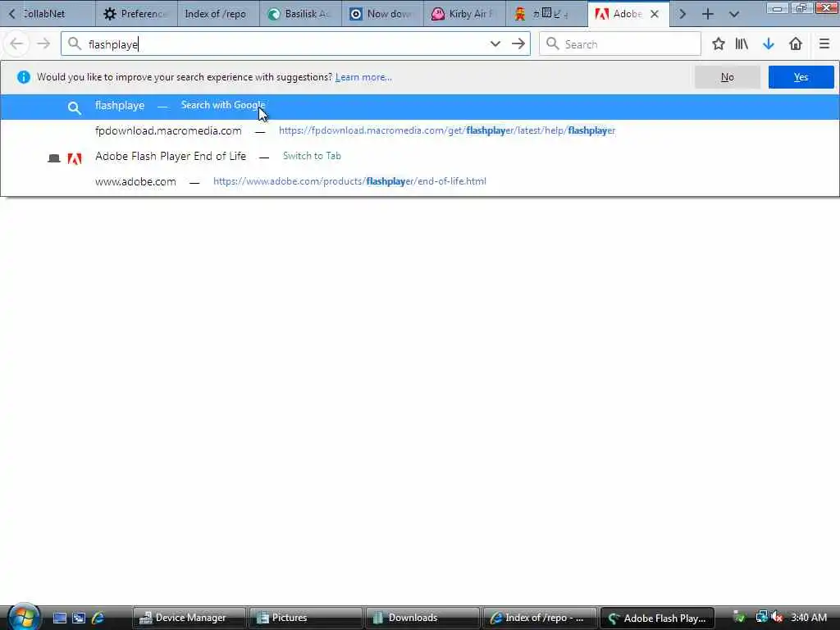This screenshot has height=630, width=840.
Task: Decline search suggestions with No
Action: tap(728, 77)
